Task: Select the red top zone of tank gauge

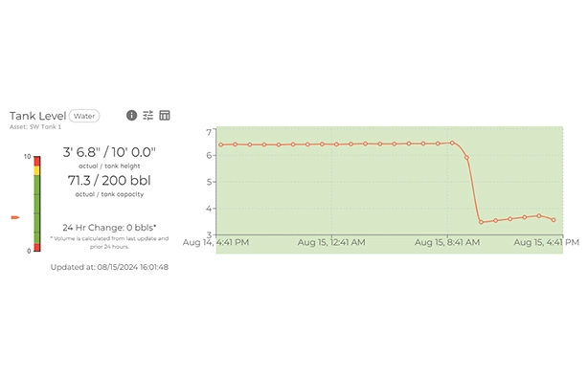Action: [36, 161]
